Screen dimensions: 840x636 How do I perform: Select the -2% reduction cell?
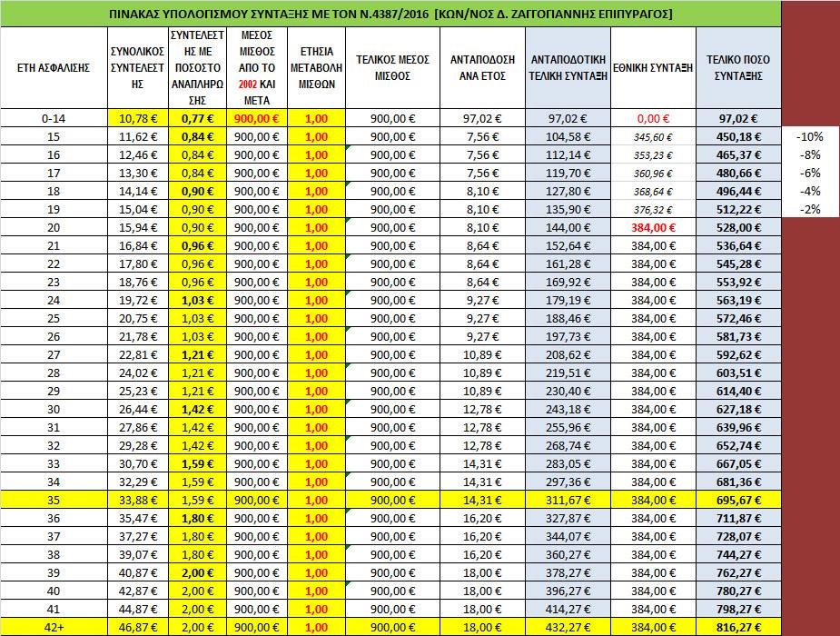coord(808,209)
